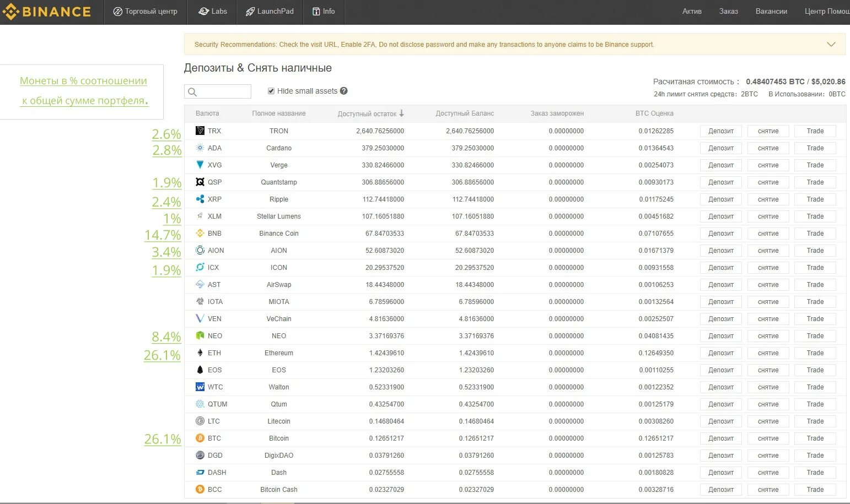Click the AST AirSwap coin icon

coord(200,285)
